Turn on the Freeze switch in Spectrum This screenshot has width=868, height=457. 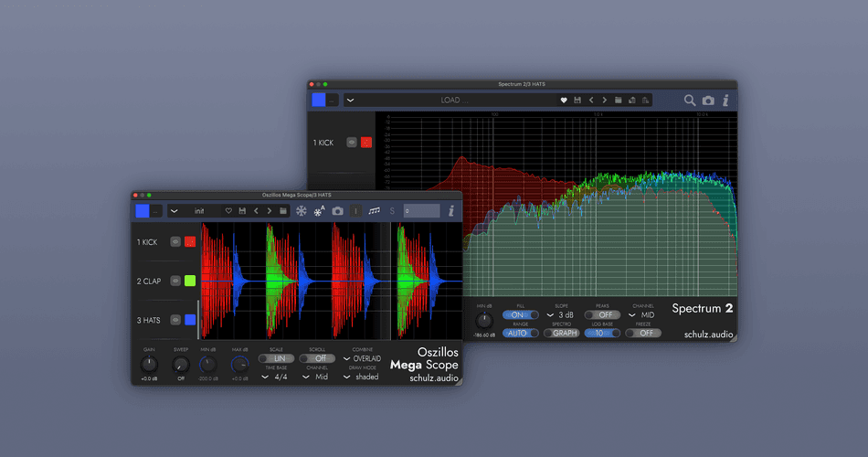click(643, 333)
